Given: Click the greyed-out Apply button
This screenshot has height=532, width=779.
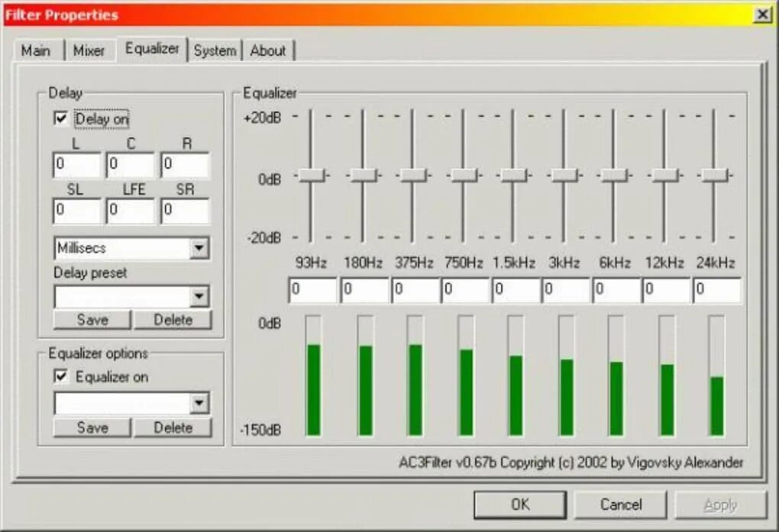Looking at the screenshot, I should (721, 505).
